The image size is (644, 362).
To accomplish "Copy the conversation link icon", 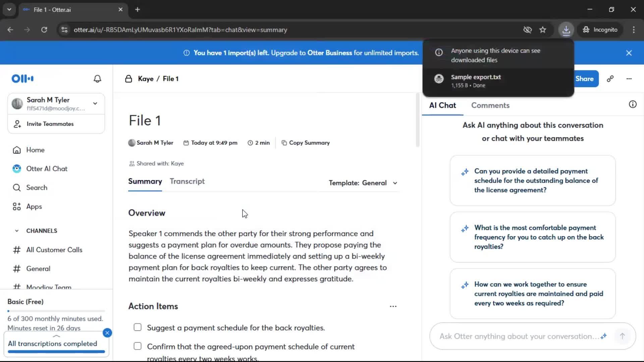I will (x=610, y=79).
